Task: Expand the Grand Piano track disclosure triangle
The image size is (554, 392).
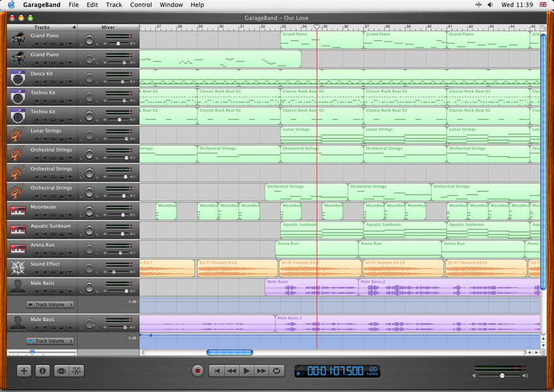Action: tap(69, 44)
